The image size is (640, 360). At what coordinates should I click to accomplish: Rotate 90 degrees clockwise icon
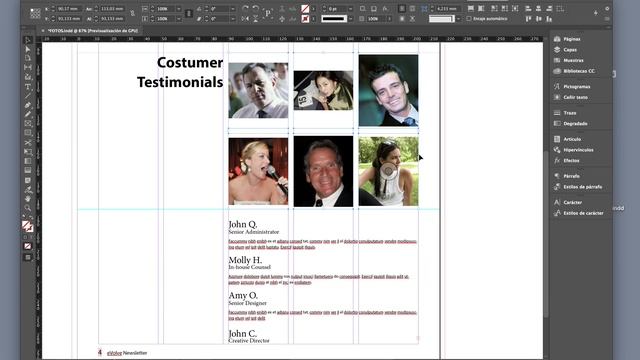(245, 8)
